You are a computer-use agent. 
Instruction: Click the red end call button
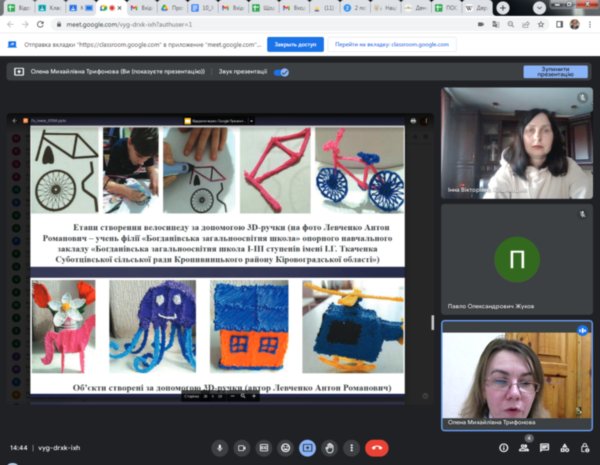coord(377,448)
